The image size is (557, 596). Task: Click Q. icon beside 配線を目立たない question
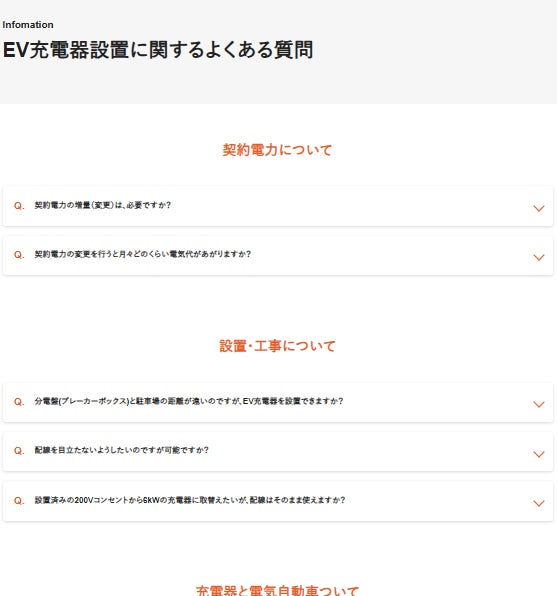point(19,451)
